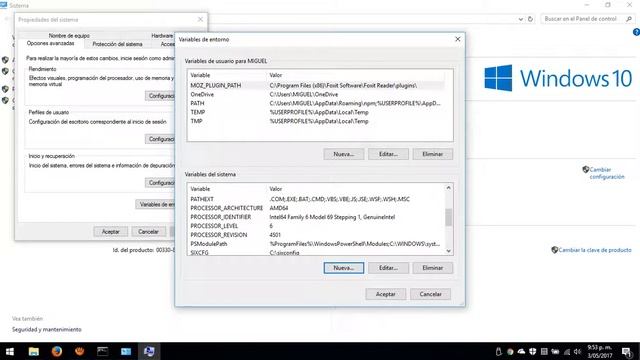Click Cancelar in Variables de entorno
The image size is (640, 360).
[x=430, y=294]
